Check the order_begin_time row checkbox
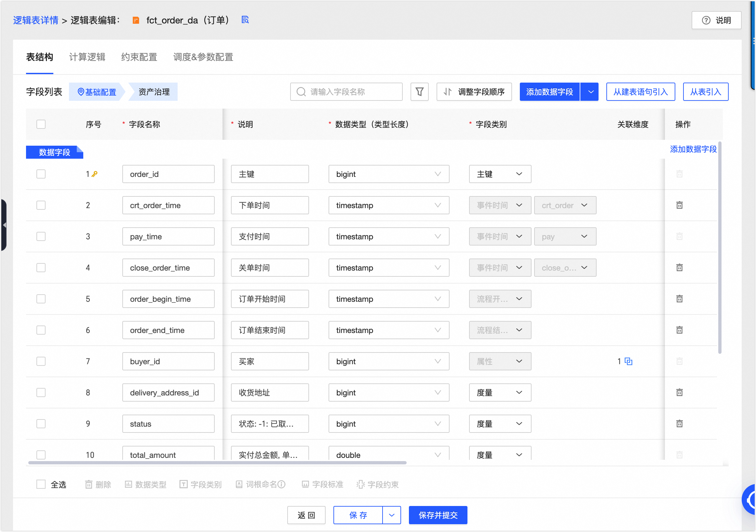This screenshot has width=756, height=532. [x=41, y=299]
